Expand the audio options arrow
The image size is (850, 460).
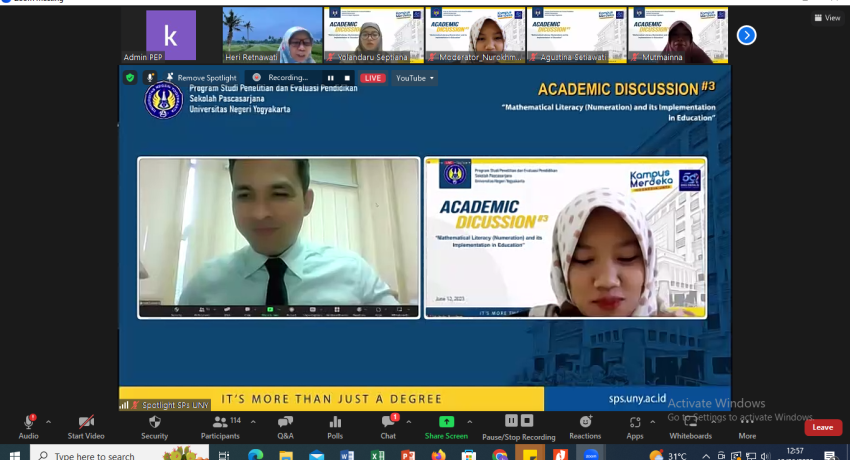pos(49,422)
